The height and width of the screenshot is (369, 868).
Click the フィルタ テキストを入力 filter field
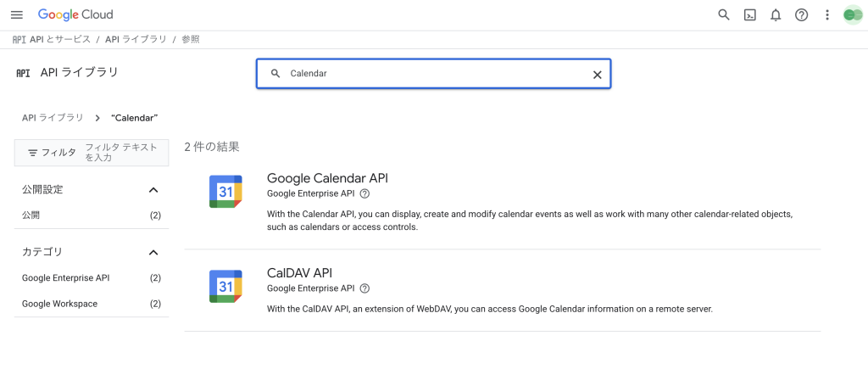pos(122,153)
